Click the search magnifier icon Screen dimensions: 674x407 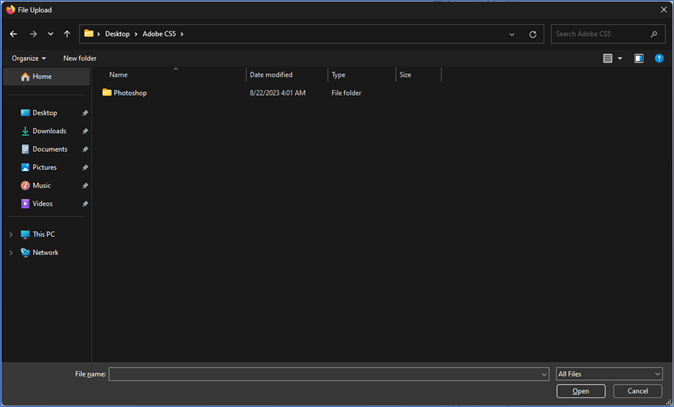point(655,34)
